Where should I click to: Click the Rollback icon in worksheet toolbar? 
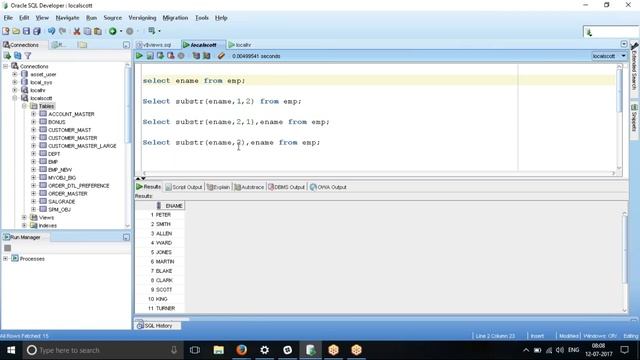click(x=171, y=56)
